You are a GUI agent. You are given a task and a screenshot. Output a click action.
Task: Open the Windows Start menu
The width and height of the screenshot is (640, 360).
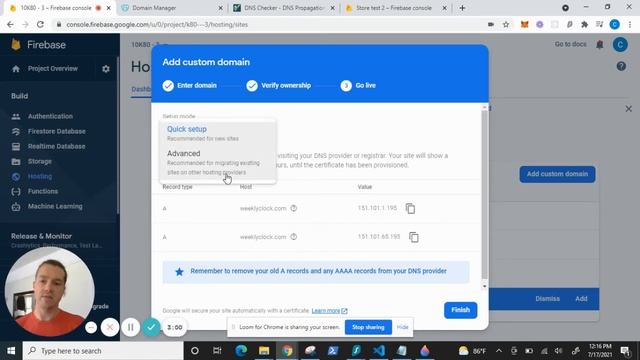pyautogui.click(x=11, y=351)
